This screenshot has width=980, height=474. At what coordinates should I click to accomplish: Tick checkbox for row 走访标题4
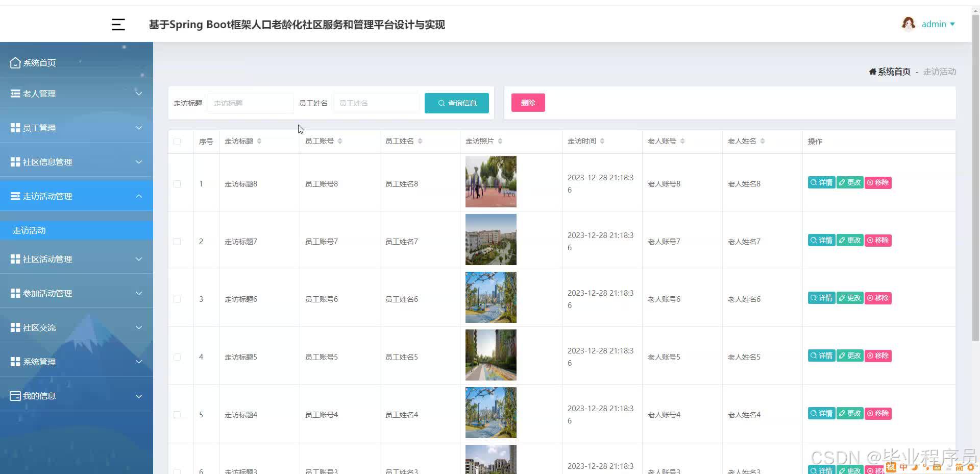[x=177, y=415]
